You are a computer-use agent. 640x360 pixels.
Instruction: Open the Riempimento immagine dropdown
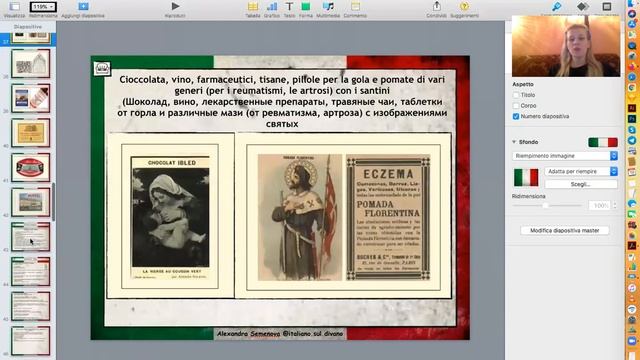[x=564, y=156]
